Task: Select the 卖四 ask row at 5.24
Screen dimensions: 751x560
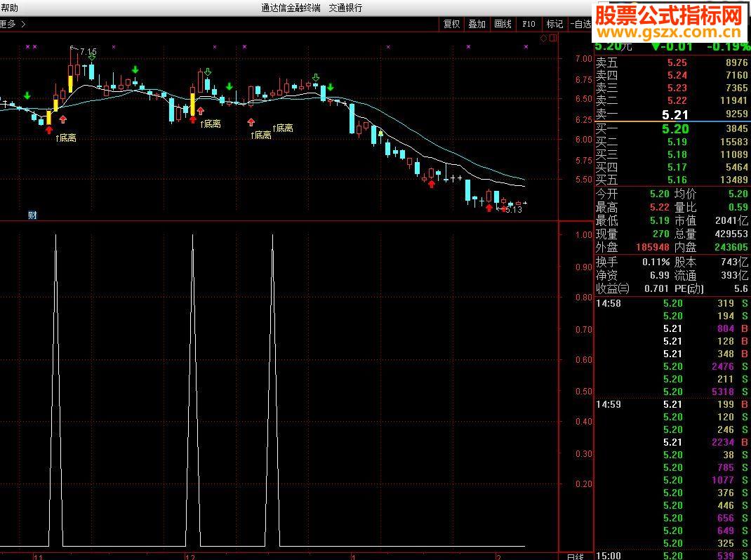Action: point(672,75)
